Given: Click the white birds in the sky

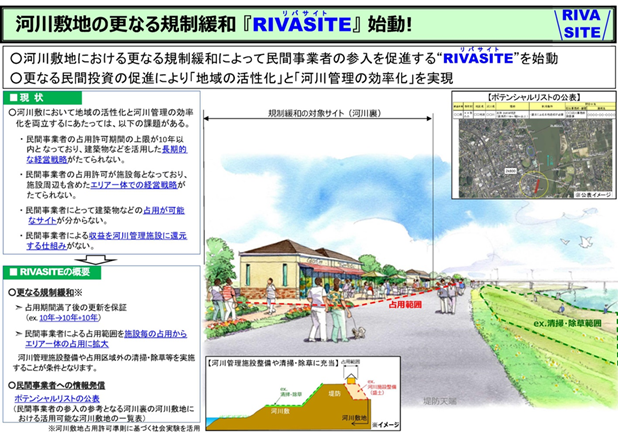Looking at the screenshot, I should click(579, 241).
